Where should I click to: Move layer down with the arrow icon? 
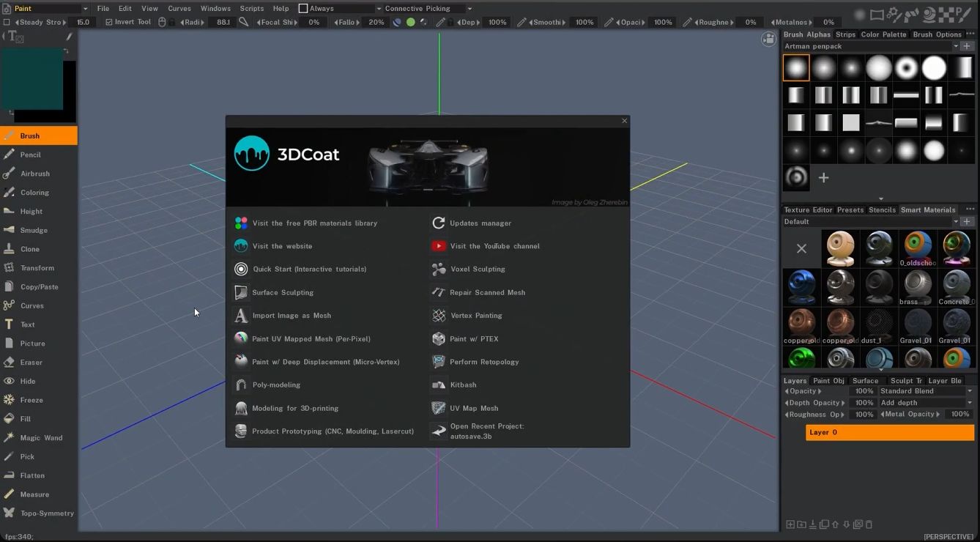[x=846, y=524]
